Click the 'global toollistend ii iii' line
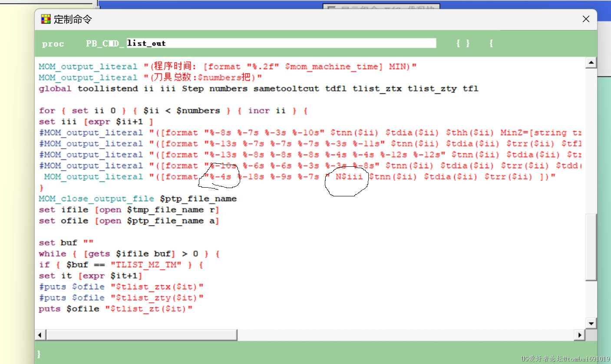The height and width of the screenshot is (364, 611). (258, 89)
